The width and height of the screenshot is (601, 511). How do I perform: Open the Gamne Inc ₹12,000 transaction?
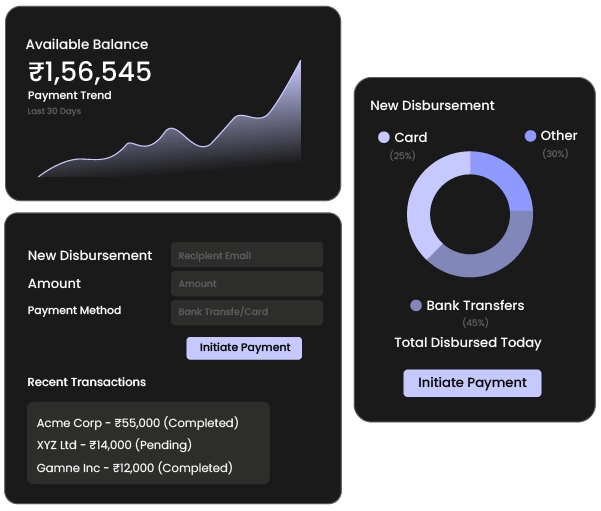pyautogui.click(x=134, y=468)
